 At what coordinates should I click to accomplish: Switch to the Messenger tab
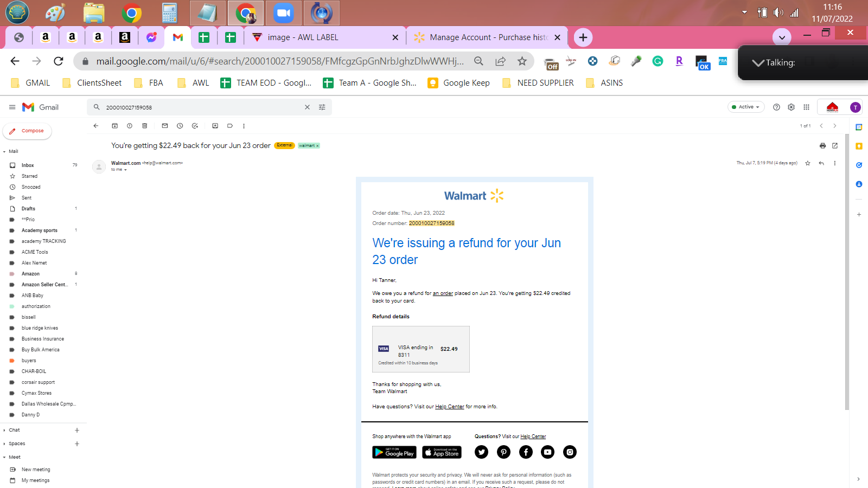tap(151, 37)
